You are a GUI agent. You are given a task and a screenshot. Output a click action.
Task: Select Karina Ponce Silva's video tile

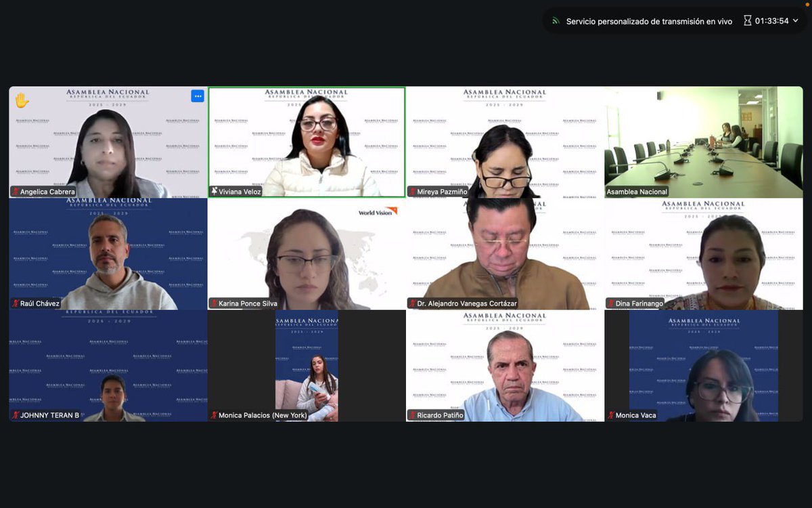coord(307,254)
